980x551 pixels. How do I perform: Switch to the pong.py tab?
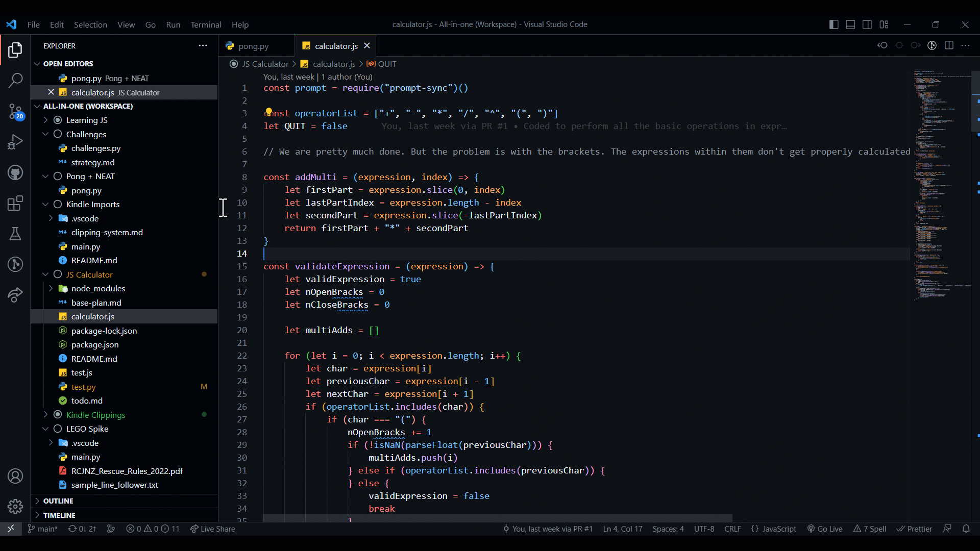coord(254,45)
